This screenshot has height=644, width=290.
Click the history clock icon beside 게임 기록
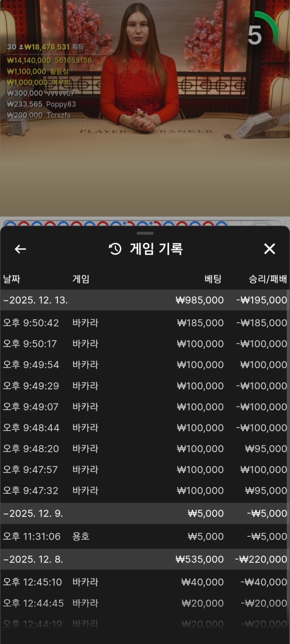coord(116,249)
